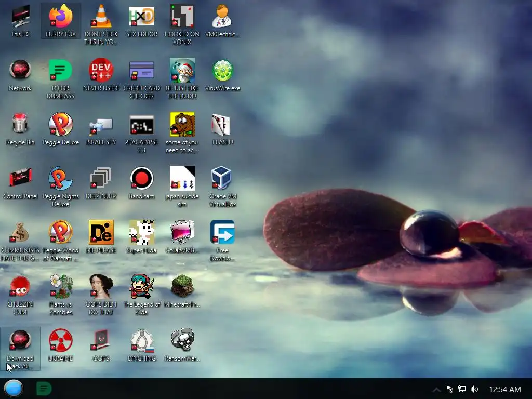Click the Dev-C++ NEVER USED! shortcut
Screen dimensions: 532x399
point(101,75)
